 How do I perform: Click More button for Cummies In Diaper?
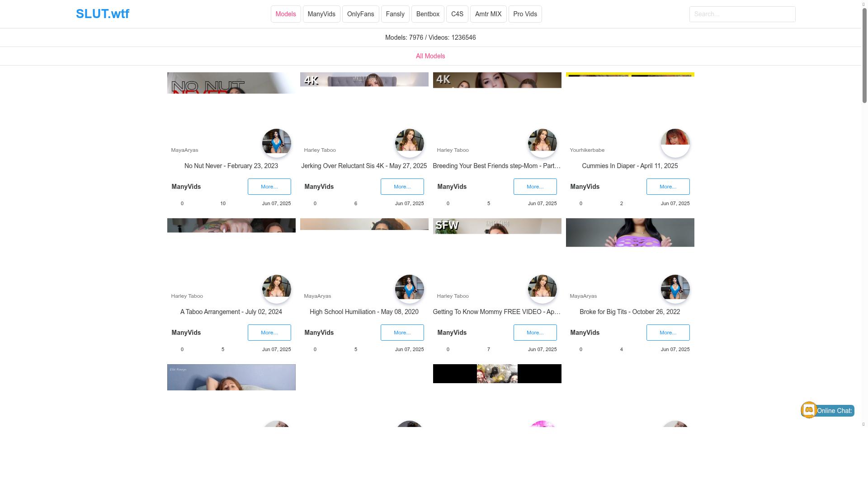pyautogui.click(x=668, y=187)
